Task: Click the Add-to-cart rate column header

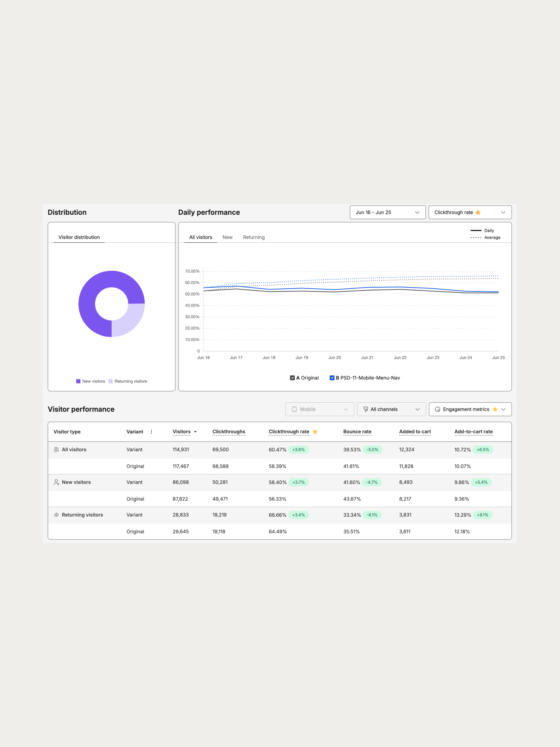Action: click(x=473, y=432)
